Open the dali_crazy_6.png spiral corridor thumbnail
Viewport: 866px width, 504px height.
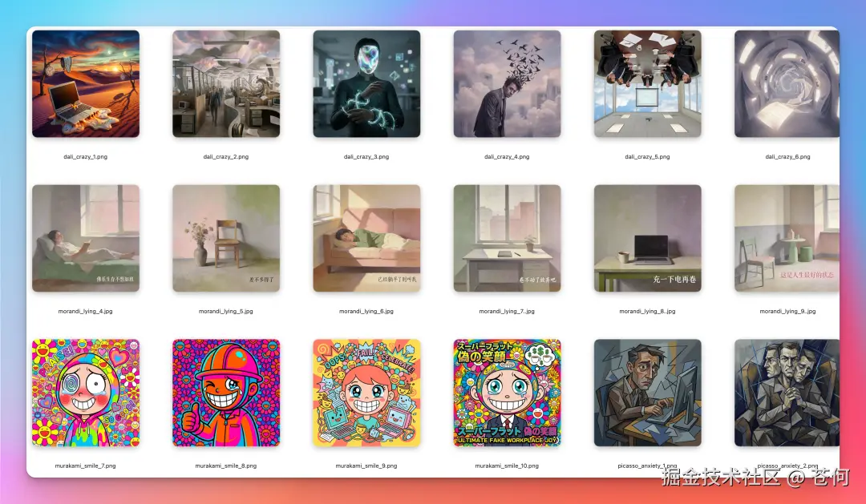point(787,83)
